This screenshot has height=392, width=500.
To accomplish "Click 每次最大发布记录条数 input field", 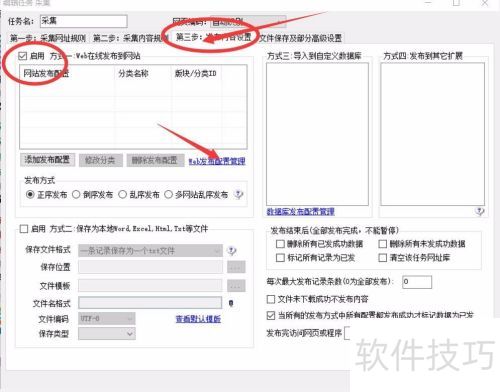I will click(x=417, y=282).
